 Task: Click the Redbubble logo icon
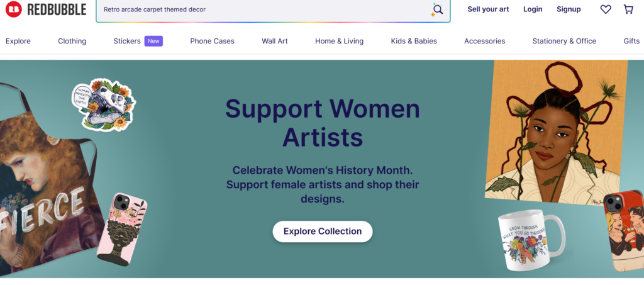(x=14, y=9)
